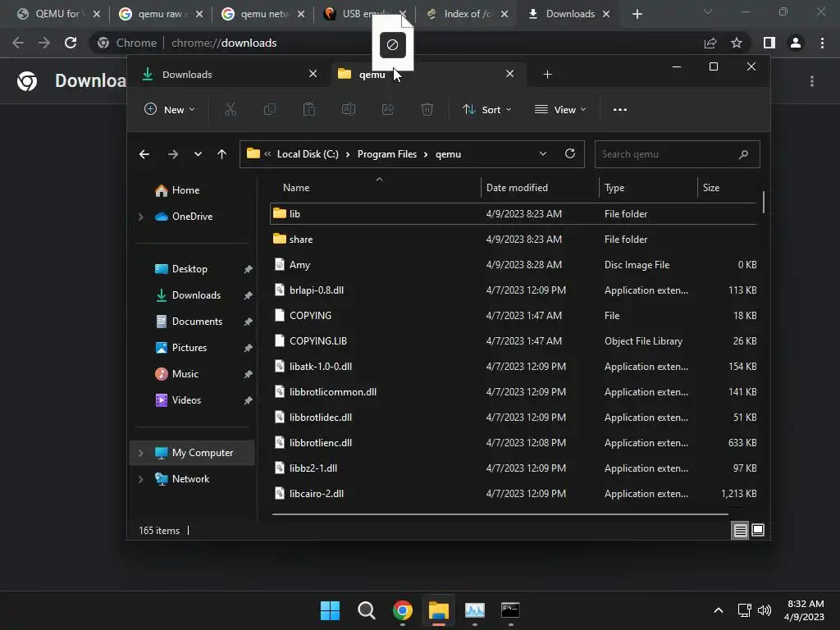Expand the My Computer tree node
This screenshot has width=840, height=630.
tap(141, 453)
